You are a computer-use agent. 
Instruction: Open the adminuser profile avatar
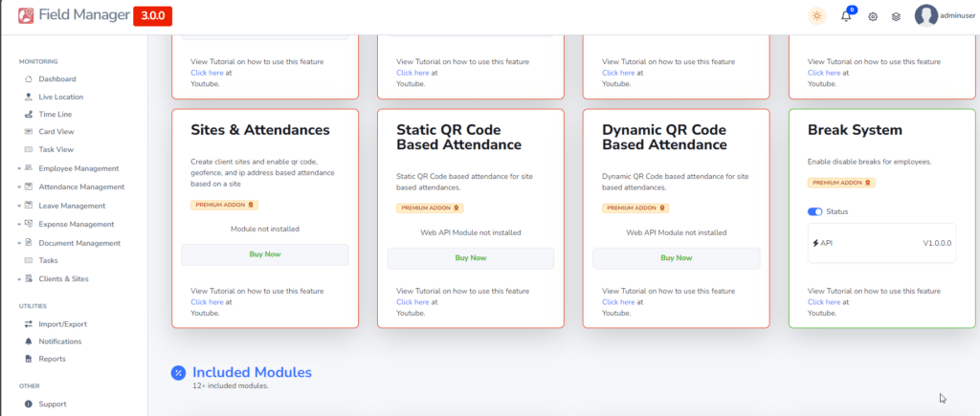click(x=925, y=16)
